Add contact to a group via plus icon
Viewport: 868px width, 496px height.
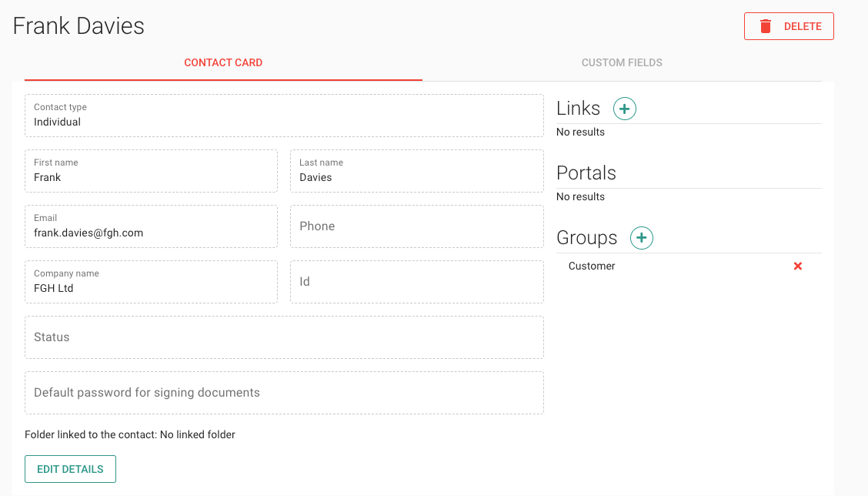pos(641,239)
